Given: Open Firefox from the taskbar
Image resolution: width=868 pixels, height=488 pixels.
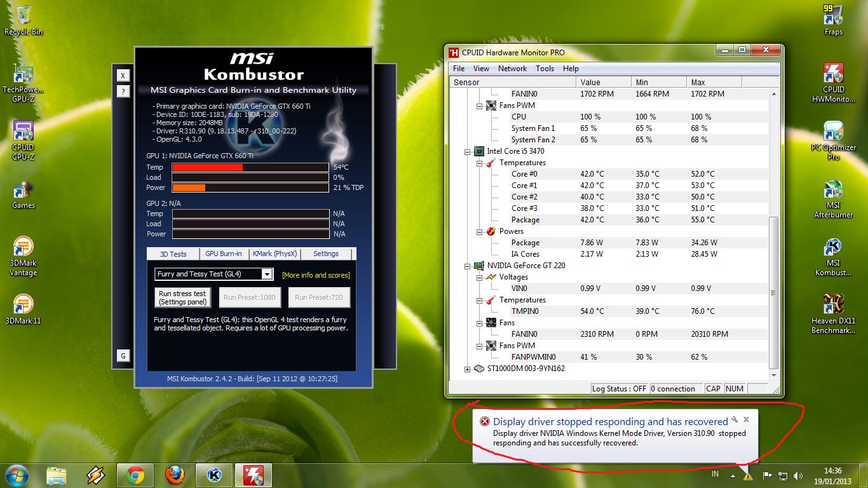Looking at the screenshot, I should tap(174, 475).
